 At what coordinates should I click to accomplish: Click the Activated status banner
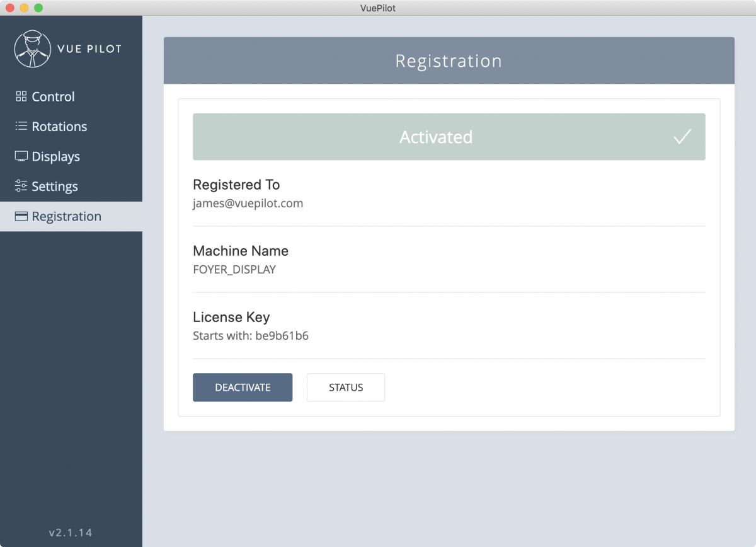point(436,136)
